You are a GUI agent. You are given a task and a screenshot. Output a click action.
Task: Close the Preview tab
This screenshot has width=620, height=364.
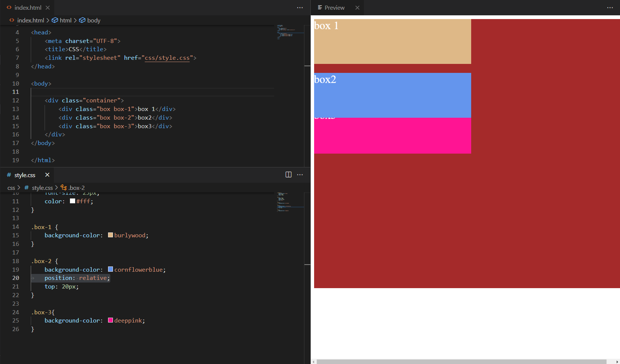point(357,7)
